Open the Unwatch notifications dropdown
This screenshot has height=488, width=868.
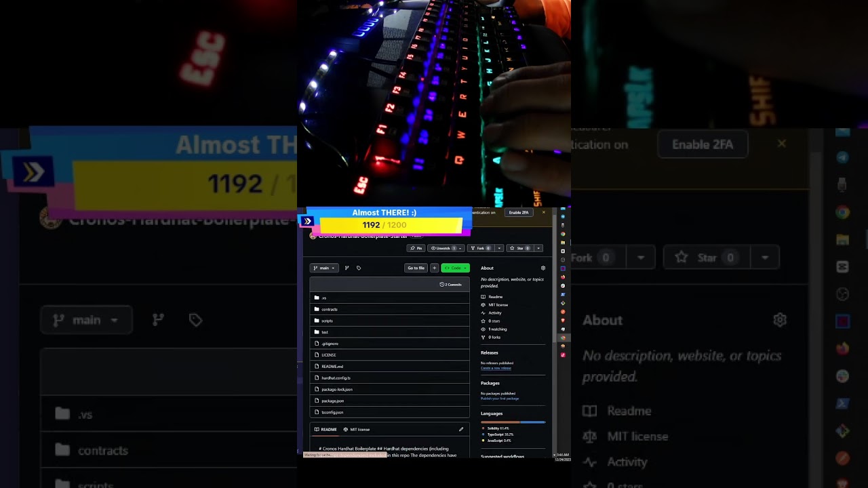446,249
